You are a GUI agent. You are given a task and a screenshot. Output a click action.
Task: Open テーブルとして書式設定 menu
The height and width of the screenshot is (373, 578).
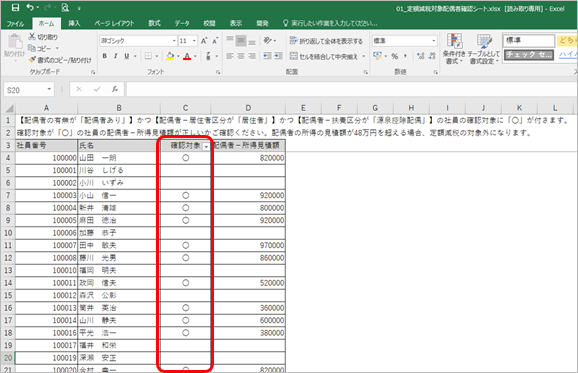pyautogui.click(x=484, y=49)
